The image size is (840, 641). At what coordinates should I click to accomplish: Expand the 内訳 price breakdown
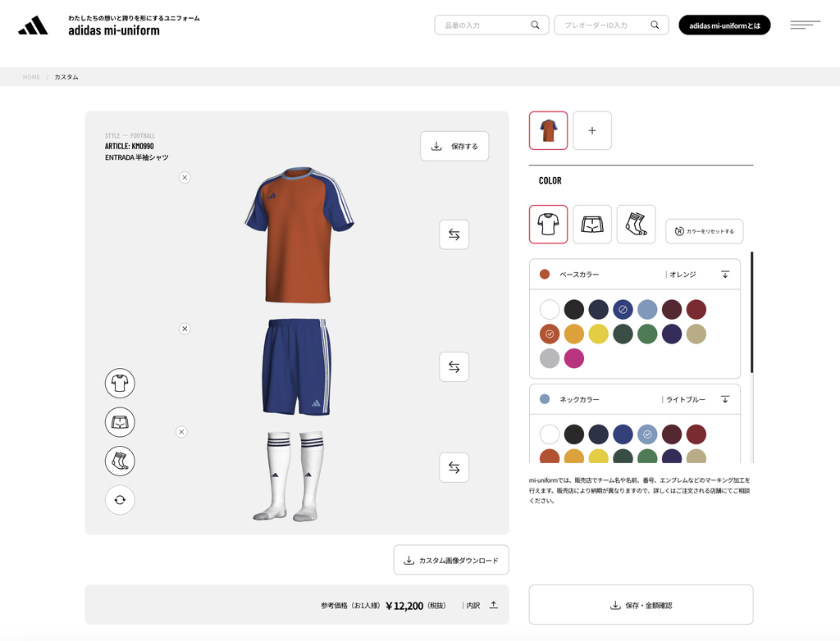[x=493, y=605]
